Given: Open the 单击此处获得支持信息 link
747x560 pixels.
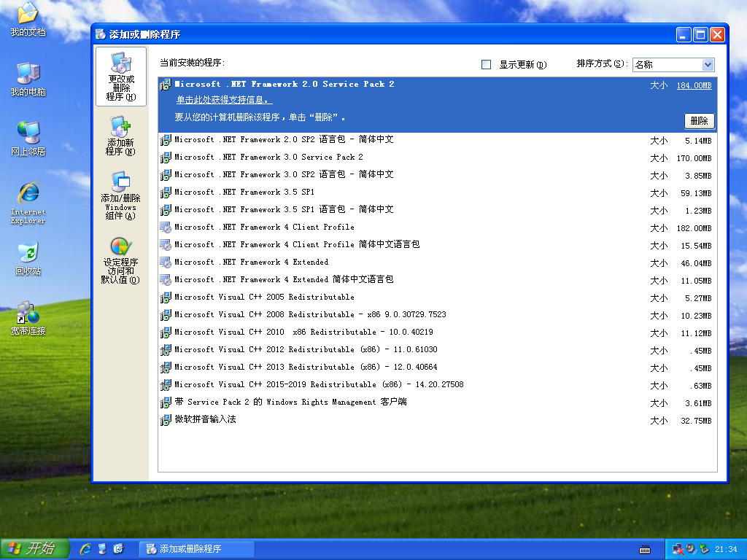Looking at the screenshot, I should [225, 100].
